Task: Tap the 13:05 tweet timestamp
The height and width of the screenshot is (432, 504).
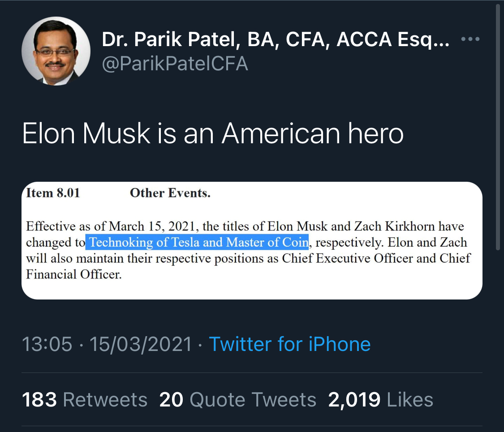Action: pos(47,344)
